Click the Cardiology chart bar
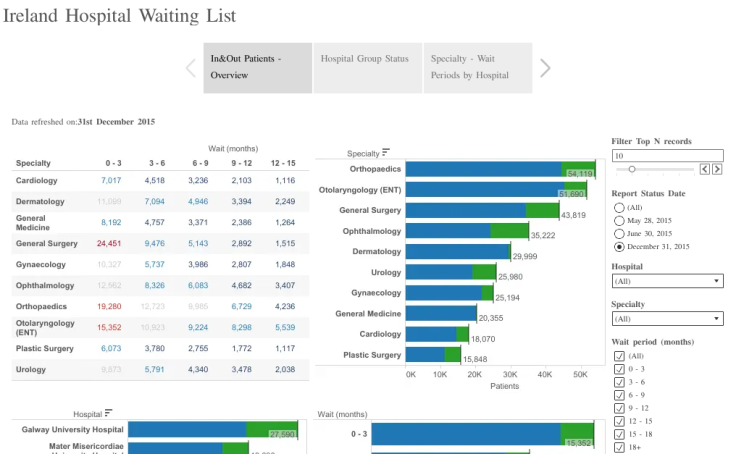Image resolution: width=736 pixels, height=454 pixels. (437, 334)
